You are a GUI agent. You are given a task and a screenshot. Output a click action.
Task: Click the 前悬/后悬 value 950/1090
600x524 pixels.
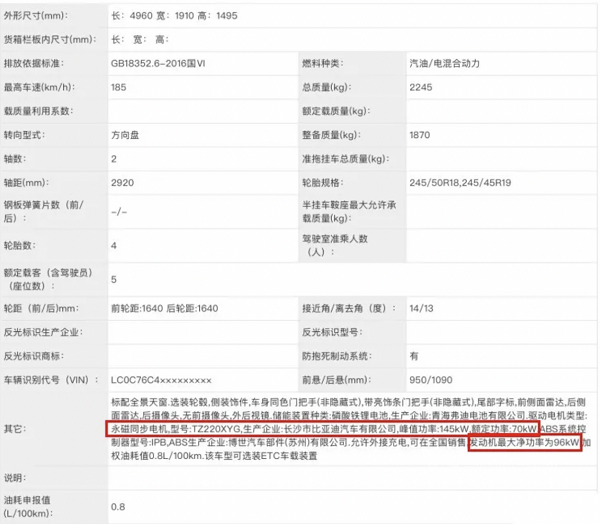click(x=431, y=381)
